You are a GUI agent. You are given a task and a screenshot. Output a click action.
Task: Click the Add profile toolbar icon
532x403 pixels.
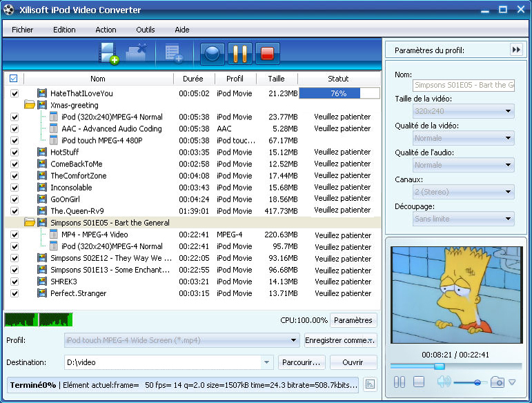(x=174, y=54)
